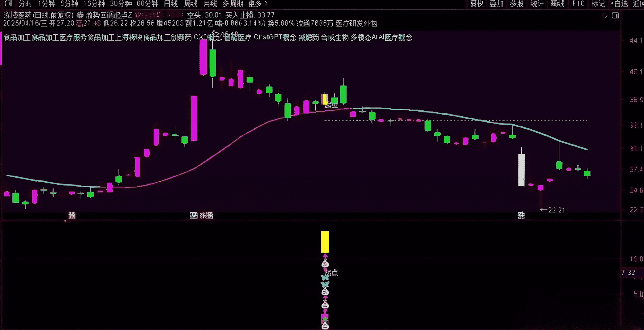Click the 合成生物 concept tag

tap(334, 37)
